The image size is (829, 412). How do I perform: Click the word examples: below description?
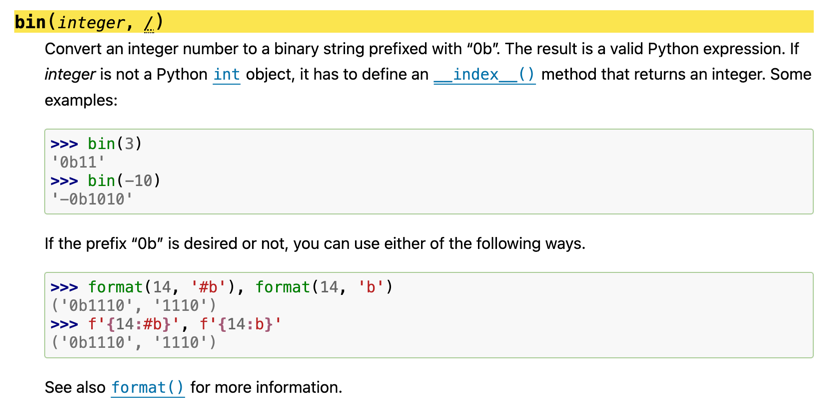81,100
